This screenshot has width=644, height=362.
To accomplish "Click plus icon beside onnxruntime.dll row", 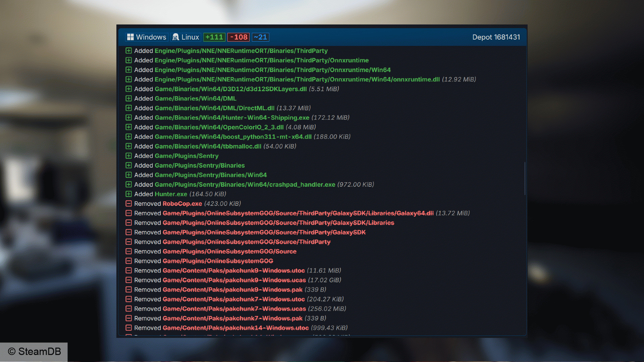I will 128,79.
